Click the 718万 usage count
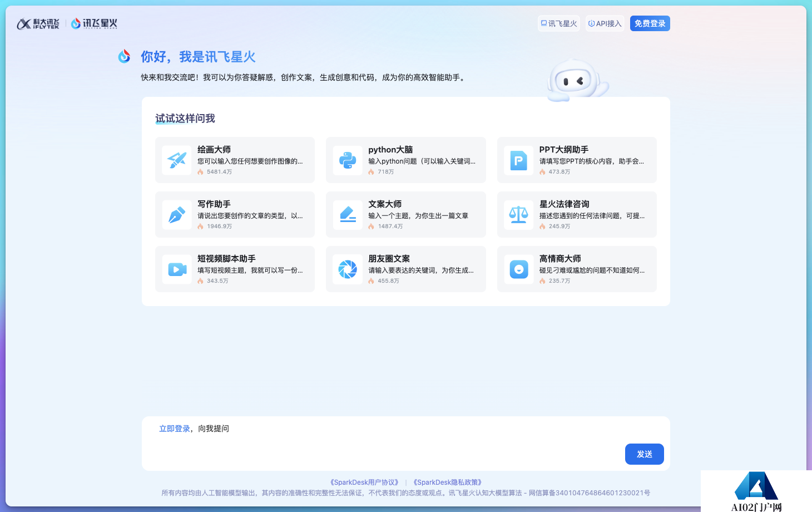 tap(386, 172)
